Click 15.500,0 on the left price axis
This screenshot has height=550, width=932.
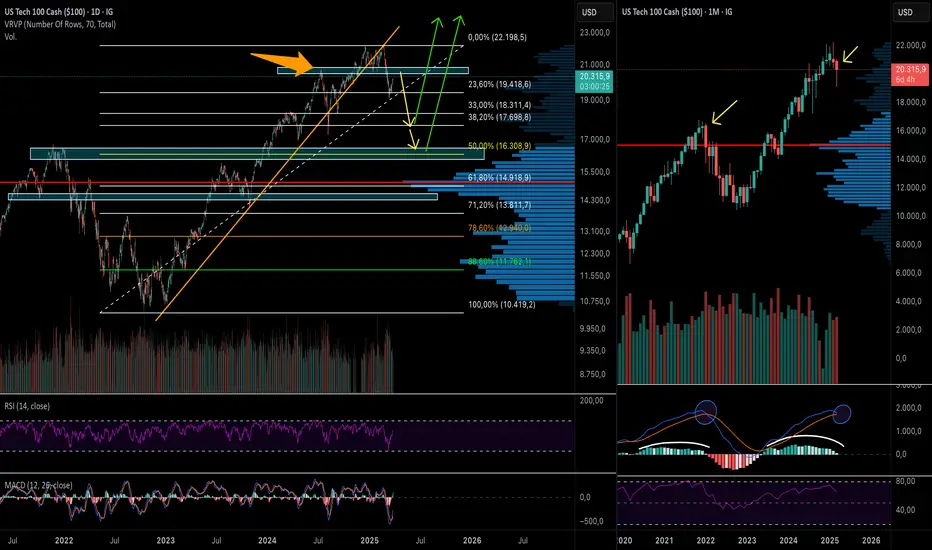(595, 172)
